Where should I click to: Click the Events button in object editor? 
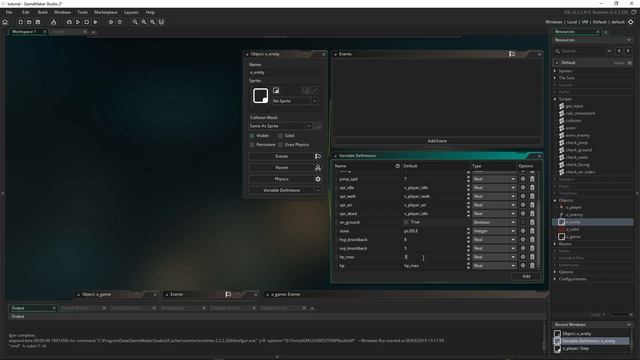[x=281, y=156]
